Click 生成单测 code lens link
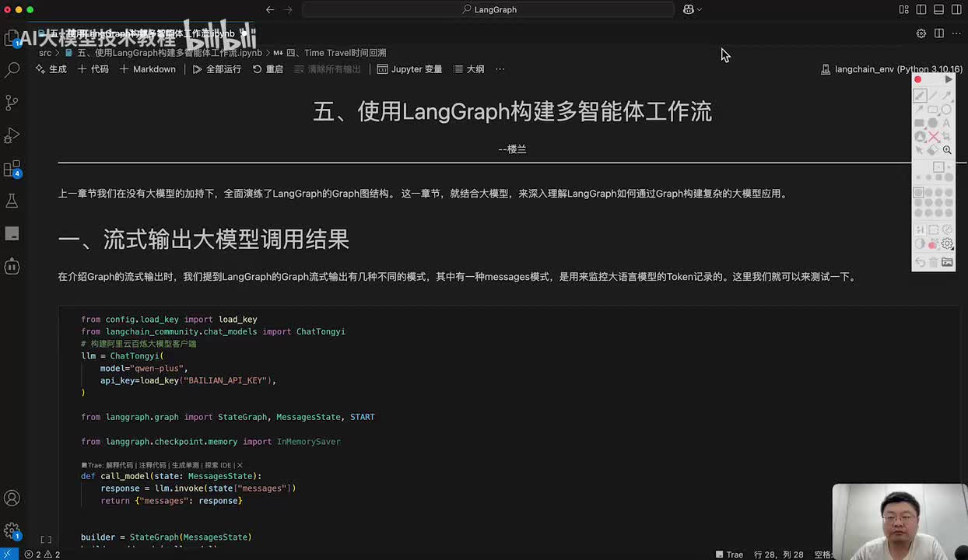This screenshot has height=560, width=968. point(185,465)
